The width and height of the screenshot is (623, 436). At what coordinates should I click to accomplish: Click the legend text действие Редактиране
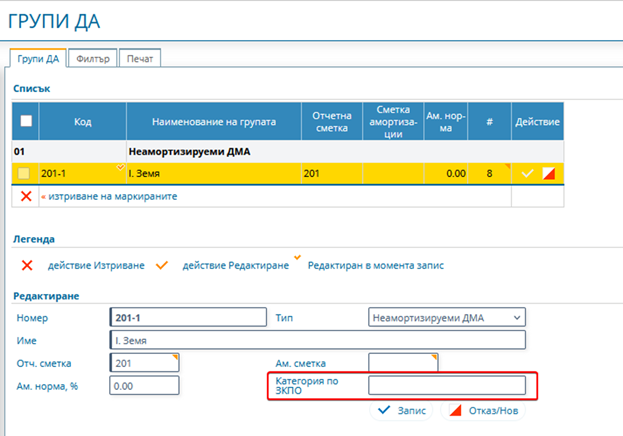coord(236,265)
